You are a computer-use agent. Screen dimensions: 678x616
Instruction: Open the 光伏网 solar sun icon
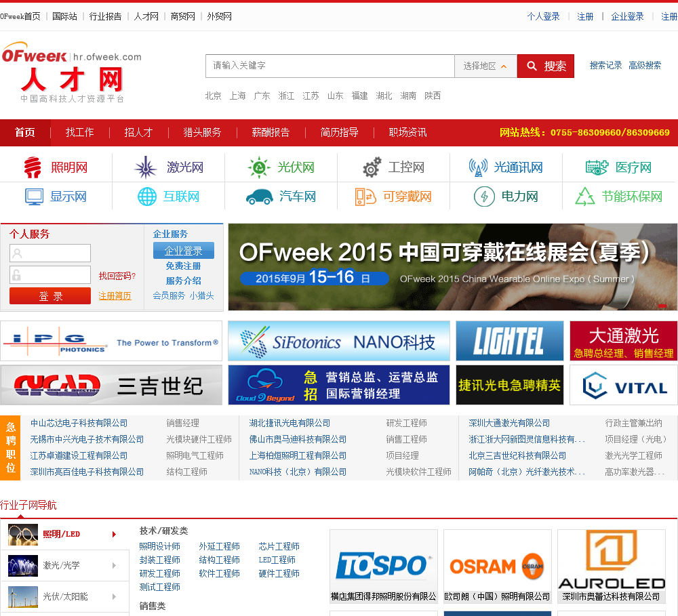(x=258, y=167)
